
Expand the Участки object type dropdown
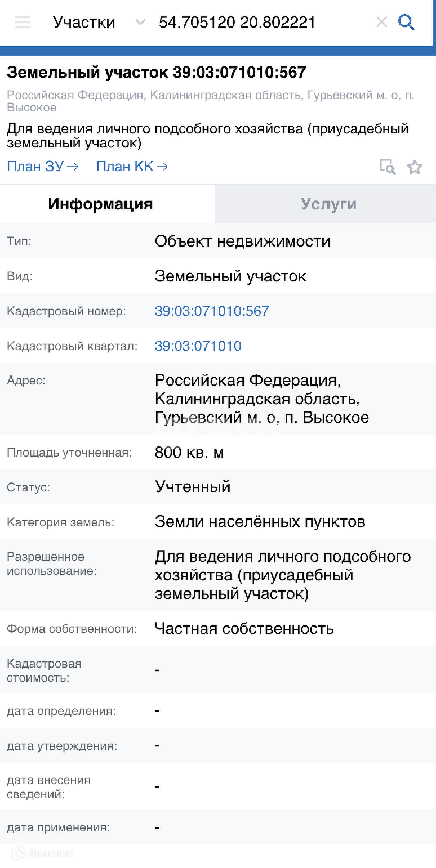(140, 23)
